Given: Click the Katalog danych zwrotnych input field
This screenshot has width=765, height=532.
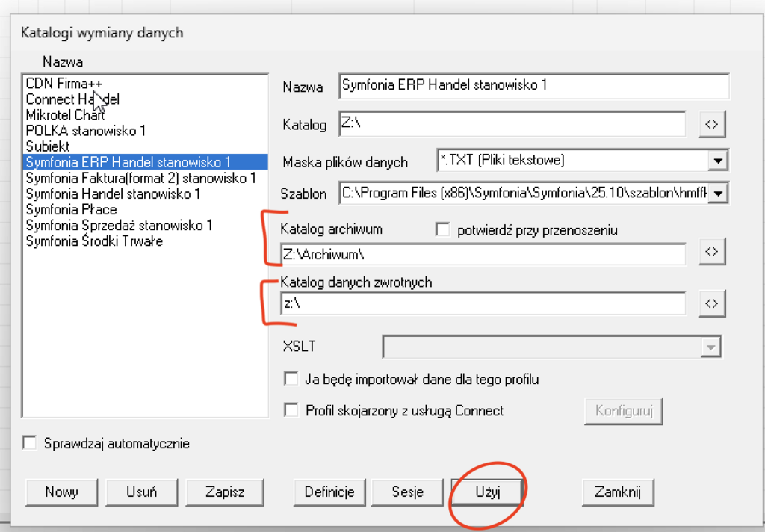Looking at the screenshot, I should 483,303.
